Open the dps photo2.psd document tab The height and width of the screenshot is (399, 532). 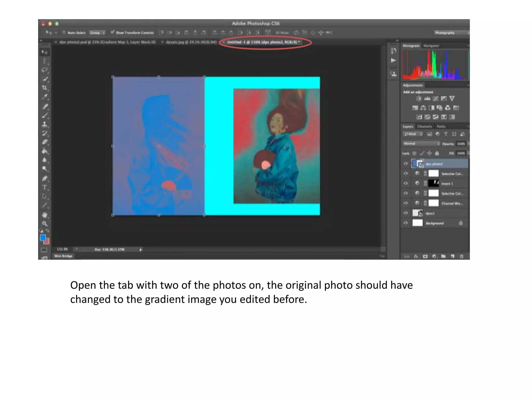point(106,42)
